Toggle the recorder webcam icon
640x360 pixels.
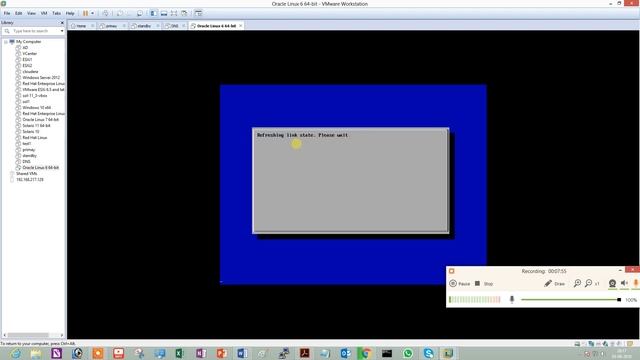tap(612, 283)
